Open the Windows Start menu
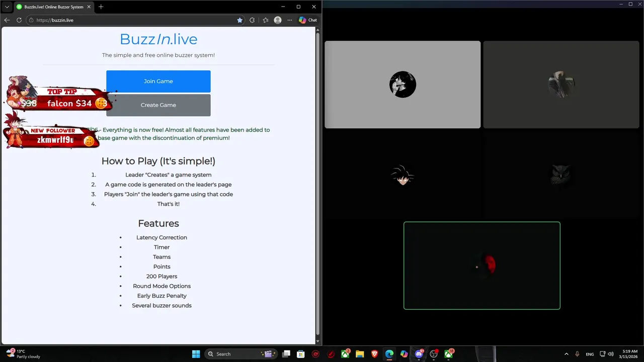Image resolution: width=644 pixels, height=362 pixels. click(196, 354)
